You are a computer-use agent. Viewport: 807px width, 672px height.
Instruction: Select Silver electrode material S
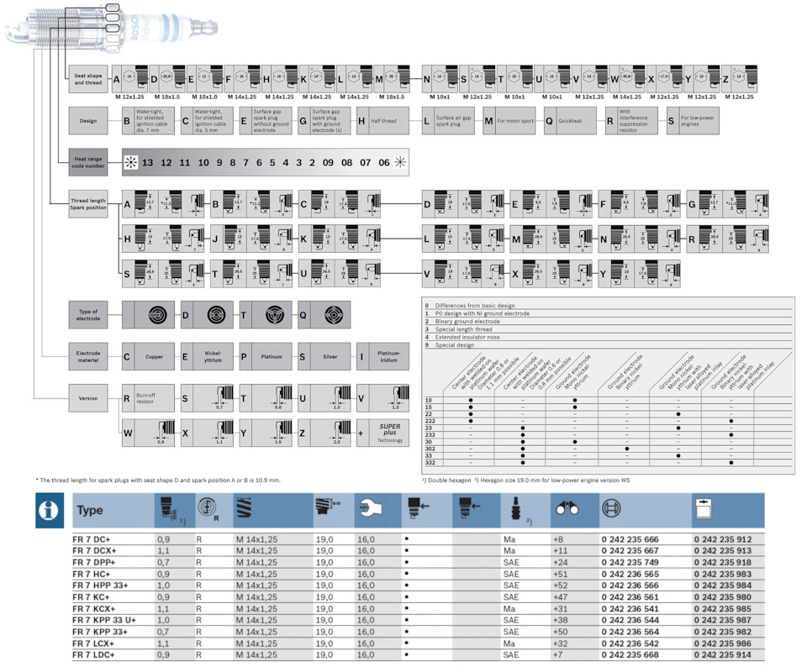[x=324, y=356]
